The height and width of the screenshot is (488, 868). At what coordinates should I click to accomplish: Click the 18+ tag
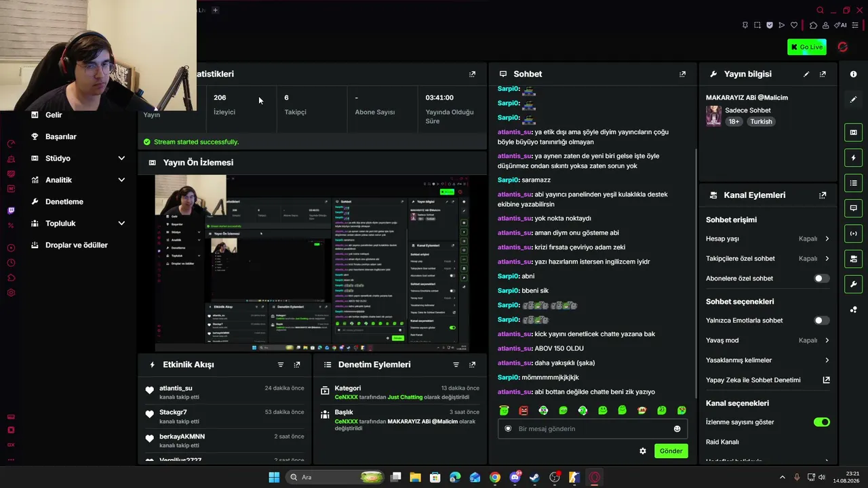(x=734, y=121)
